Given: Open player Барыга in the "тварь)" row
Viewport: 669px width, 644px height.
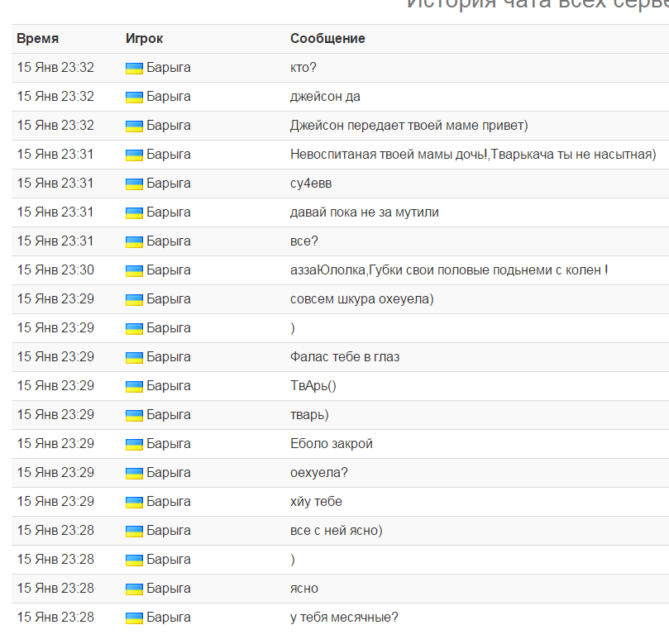Looking at the screenshot, I should pos(169,415).
